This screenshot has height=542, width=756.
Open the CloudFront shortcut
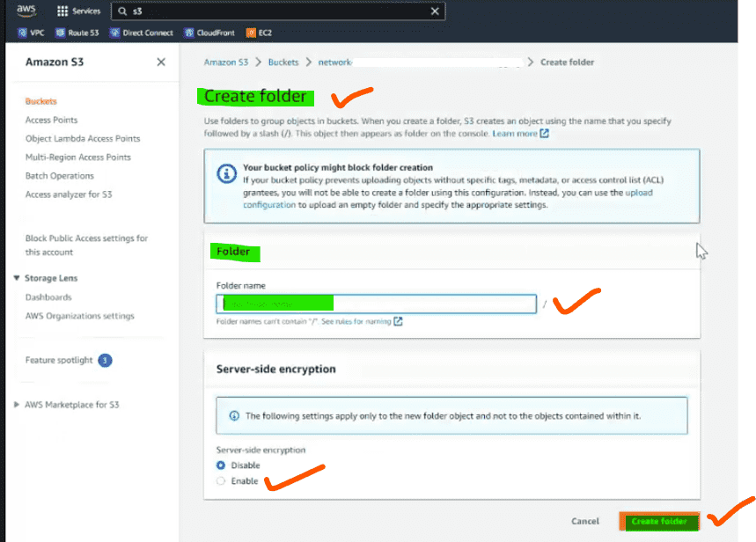click(209, 33)
